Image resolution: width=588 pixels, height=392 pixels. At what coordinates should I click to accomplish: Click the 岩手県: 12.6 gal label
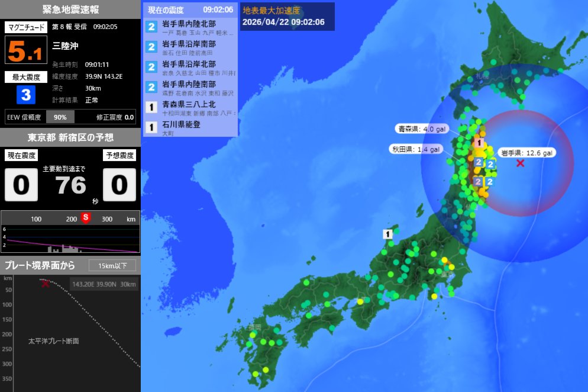pos(527,153)
